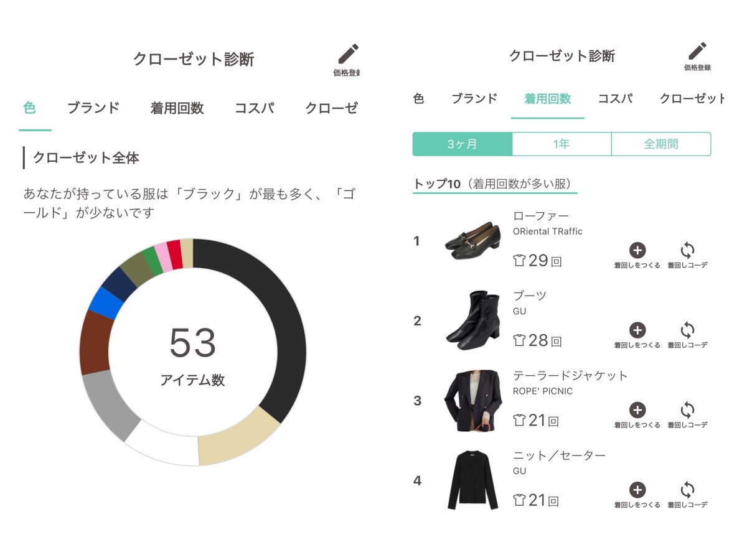Image resolution: width=747 pixels, height=560 pixels.
Task: Open the loafers thumbnail image
Action: tap(473, 241)
